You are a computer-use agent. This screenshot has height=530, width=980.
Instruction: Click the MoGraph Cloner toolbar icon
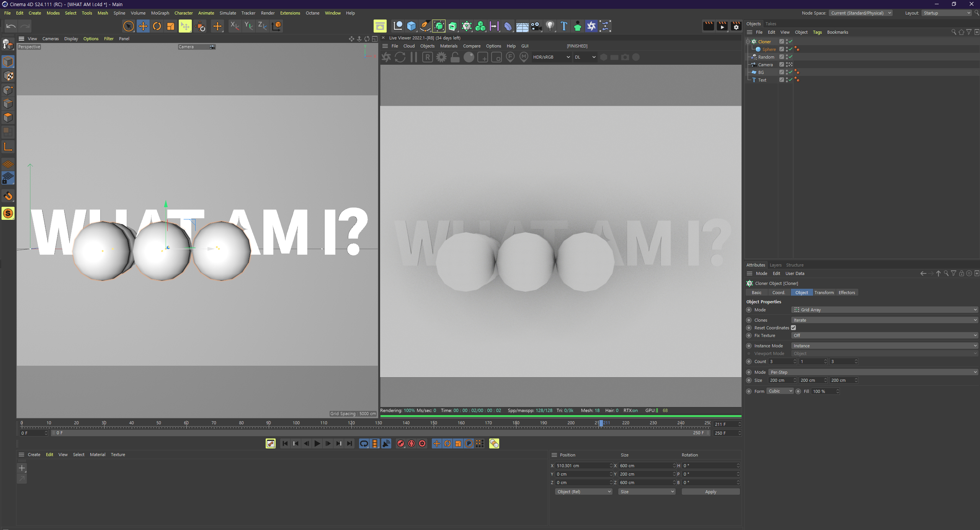pos(467,26)
